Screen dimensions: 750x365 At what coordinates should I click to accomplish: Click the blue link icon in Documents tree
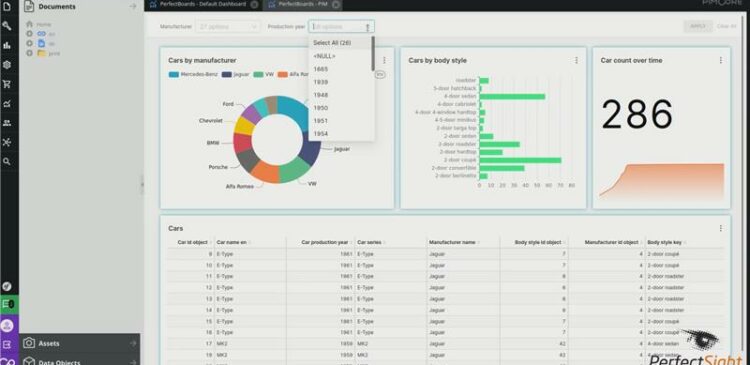[42, 33]
